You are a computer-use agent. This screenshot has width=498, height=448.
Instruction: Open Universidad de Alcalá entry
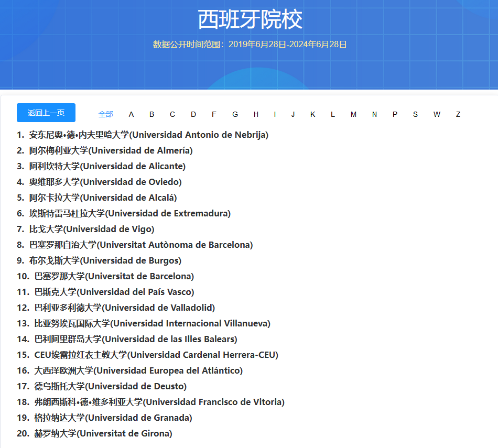click(x=97, y=198)
